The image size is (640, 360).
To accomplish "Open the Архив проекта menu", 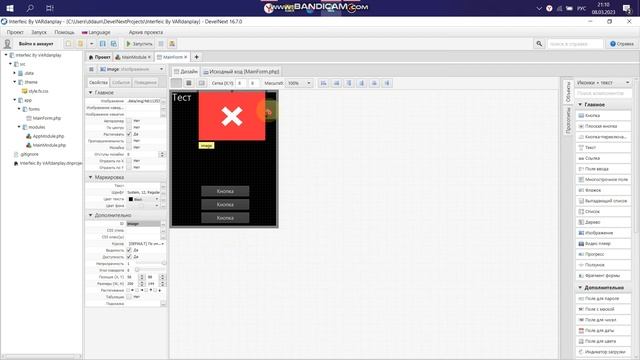I will 146,32.
